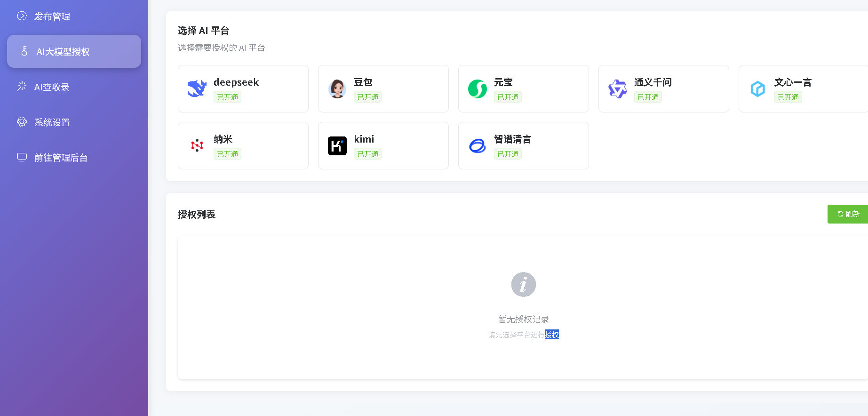Click the gray info icon in 授权列表
Image resolution: width=868 pixels, height=416 pixels.
pos(523,284)
